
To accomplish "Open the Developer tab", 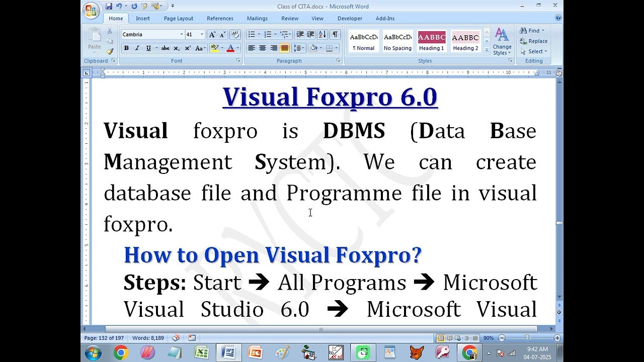I will (350, 19).
